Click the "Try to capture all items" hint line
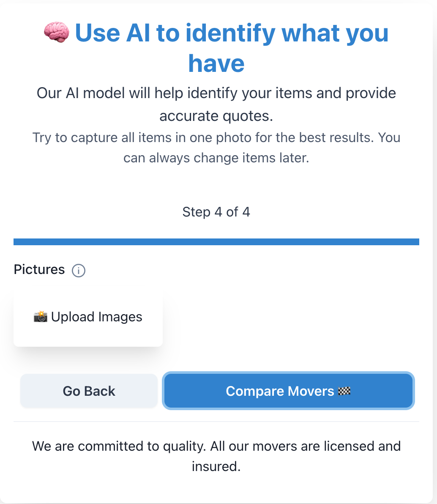 pos(216,137)
